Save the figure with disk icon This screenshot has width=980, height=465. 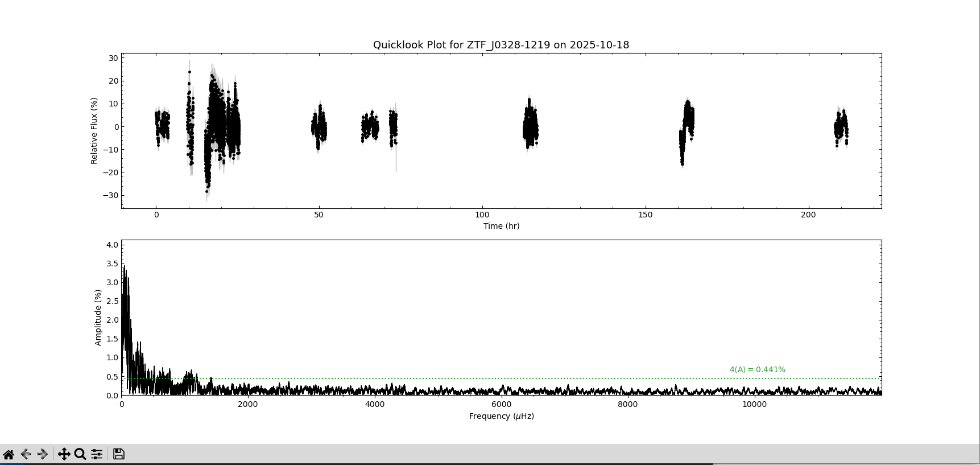(x=118, y=454)
